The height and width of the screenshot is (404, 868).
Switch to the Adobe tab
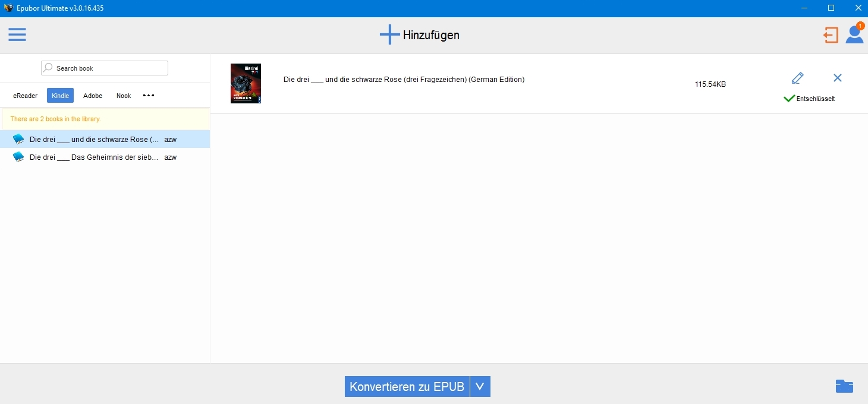point(93,96)
